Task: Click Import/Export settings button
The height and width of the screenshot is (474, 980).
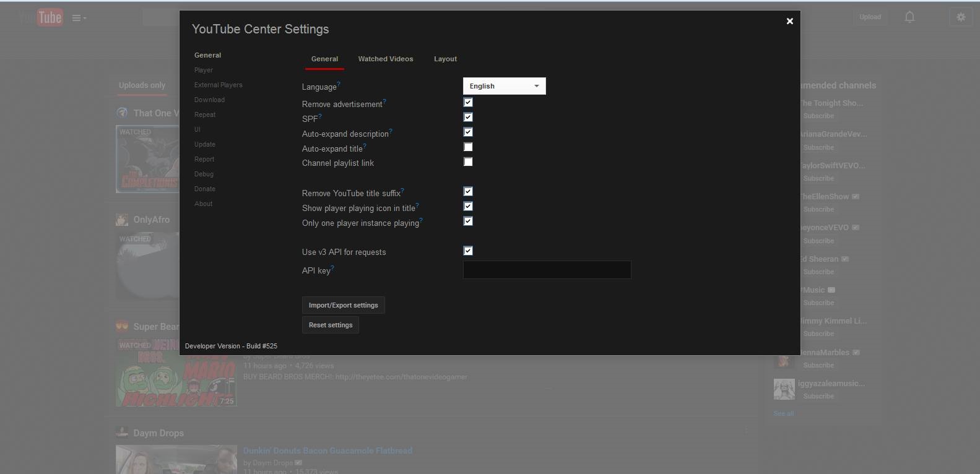Action: (x=344, y=305)
